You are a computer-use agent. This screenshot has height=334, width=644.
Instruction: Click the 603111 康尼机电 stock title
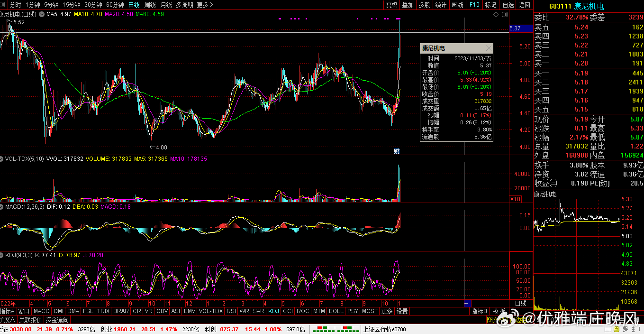(x=576, y=6)
